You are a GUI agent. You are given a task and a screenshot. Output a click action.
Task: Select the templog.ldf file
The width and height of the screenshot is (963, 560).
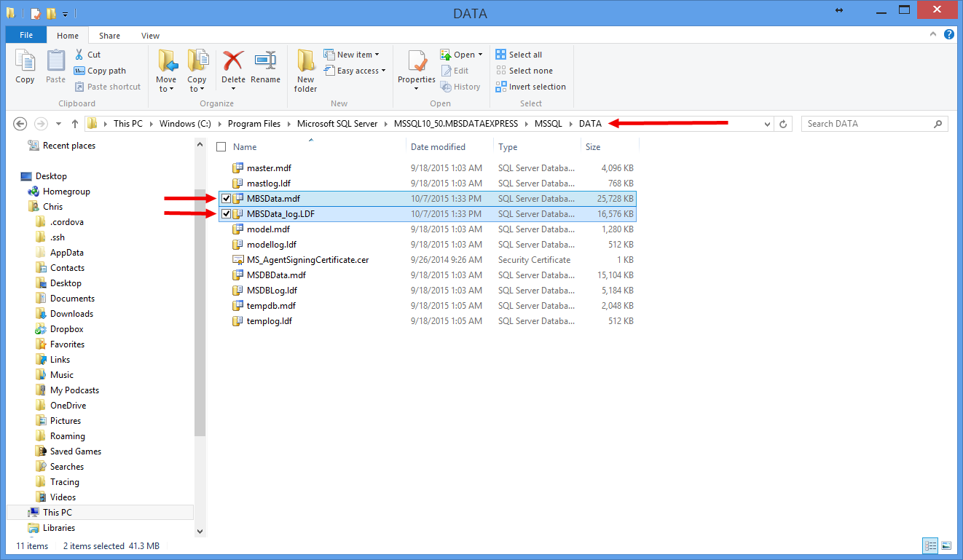[270, 321]
